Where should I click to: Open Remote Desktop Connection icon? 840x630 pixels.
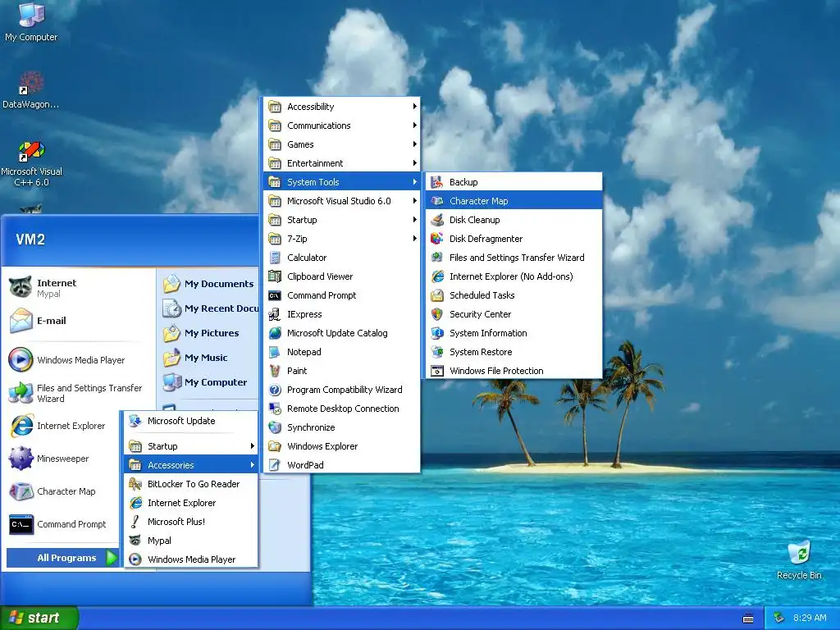pos(275,409)
